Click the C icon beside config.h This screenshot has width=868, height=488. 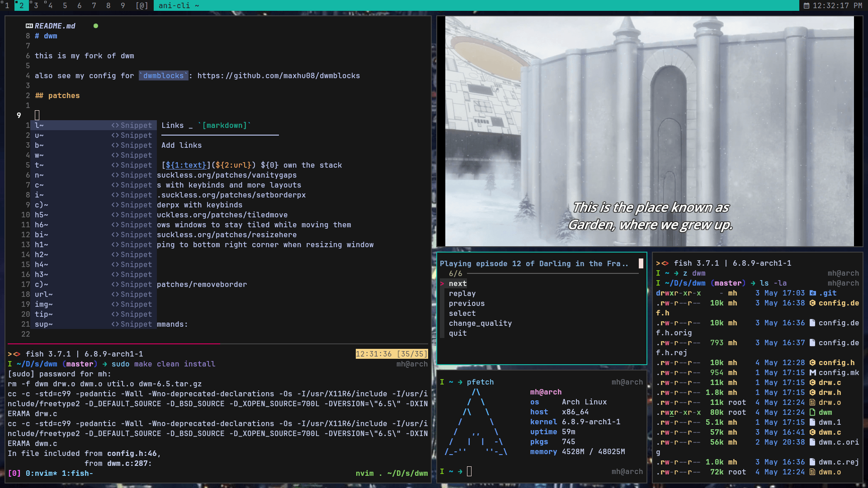[x=813, y=362]
